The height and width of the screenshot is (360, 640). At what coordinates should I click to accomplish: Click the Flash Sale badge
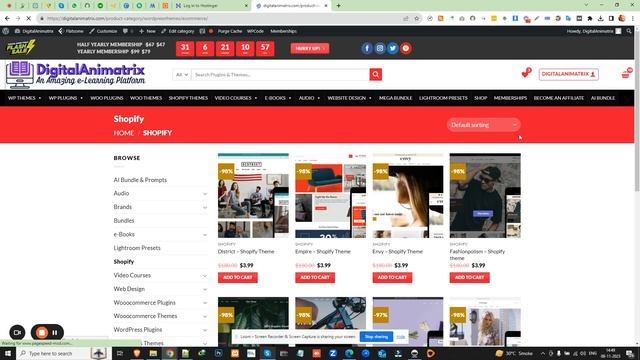(x=20, y=48)
